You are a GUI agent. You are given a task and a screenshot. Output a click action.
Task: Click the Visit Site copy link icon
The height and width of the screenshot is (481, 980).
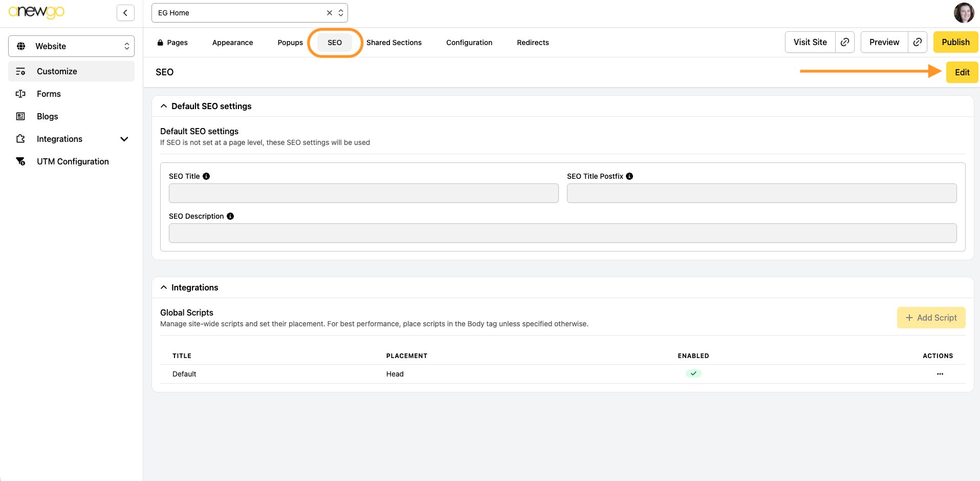(845, 42)
